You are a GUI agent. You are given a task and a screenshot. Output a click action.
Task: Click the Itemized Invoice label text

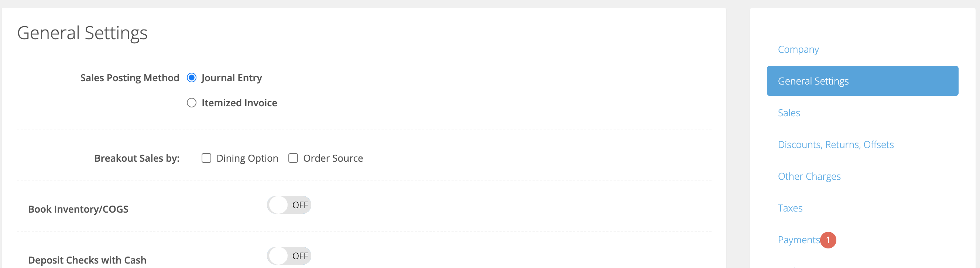pyautogui.click(x=239, y=103)
